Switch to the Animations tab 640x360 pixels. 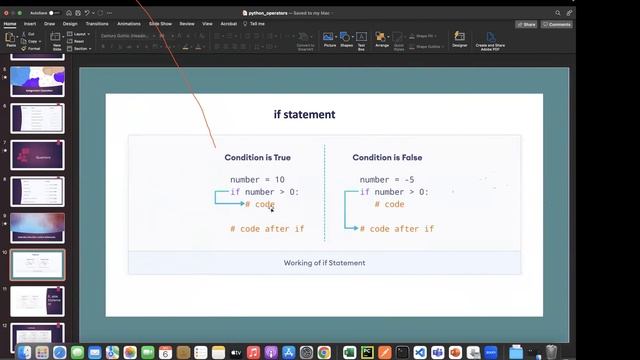(x=129, y=24)
